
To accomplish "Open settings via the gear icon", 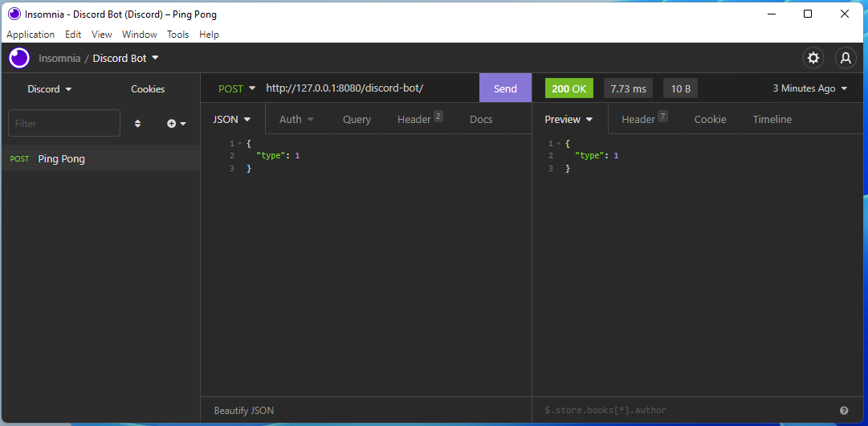I will click(x=813, y=58).
